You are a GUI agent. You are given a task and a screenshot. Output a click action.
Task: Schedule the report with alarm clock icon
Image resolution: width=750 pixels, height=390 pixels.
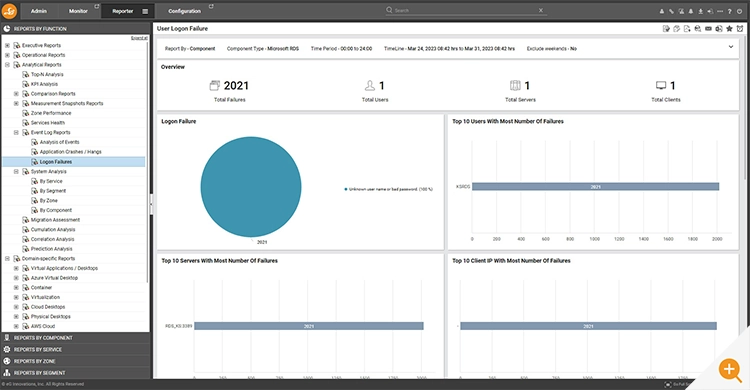coord(740,29)
